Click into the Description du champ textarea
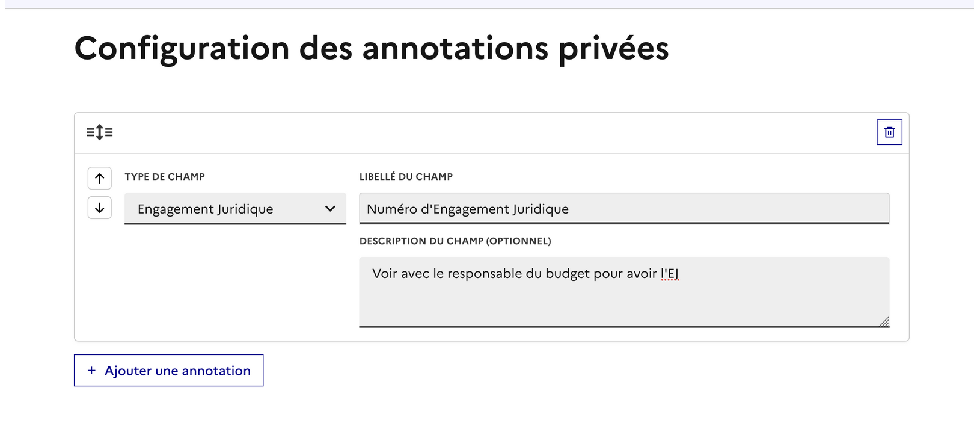This screenshot has width=980, height=426. (624, 301)
